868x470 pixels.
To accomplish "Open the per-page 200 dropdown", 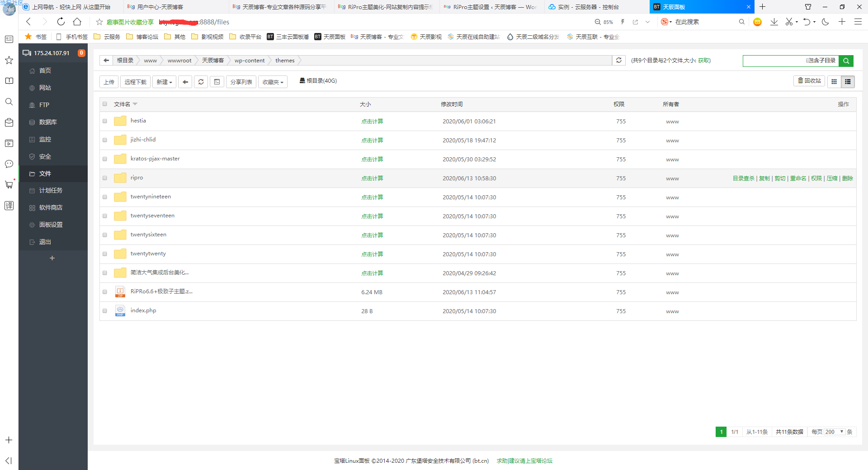I will point(835,432).
